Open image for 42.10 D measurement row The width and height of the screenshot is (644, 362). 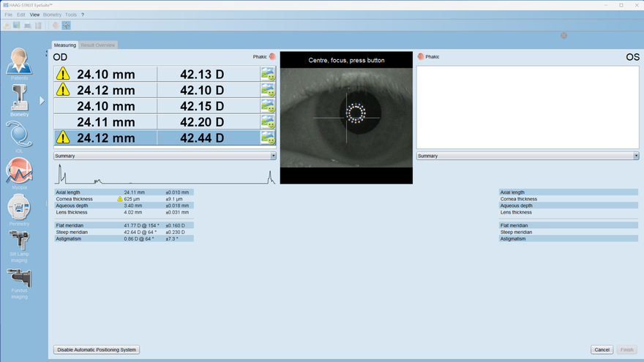pos(268,90)
